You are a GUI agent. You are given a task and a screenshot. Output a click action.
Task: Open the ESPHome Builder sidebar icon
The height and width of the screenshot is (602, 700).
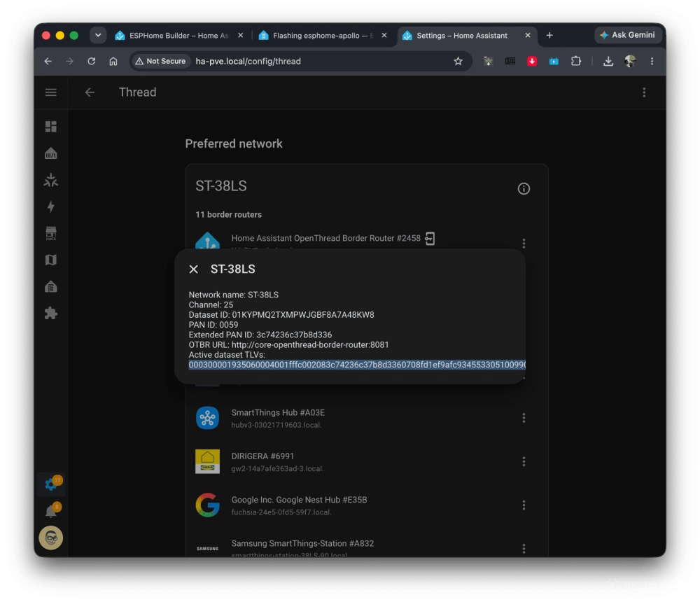coord(51,287)
